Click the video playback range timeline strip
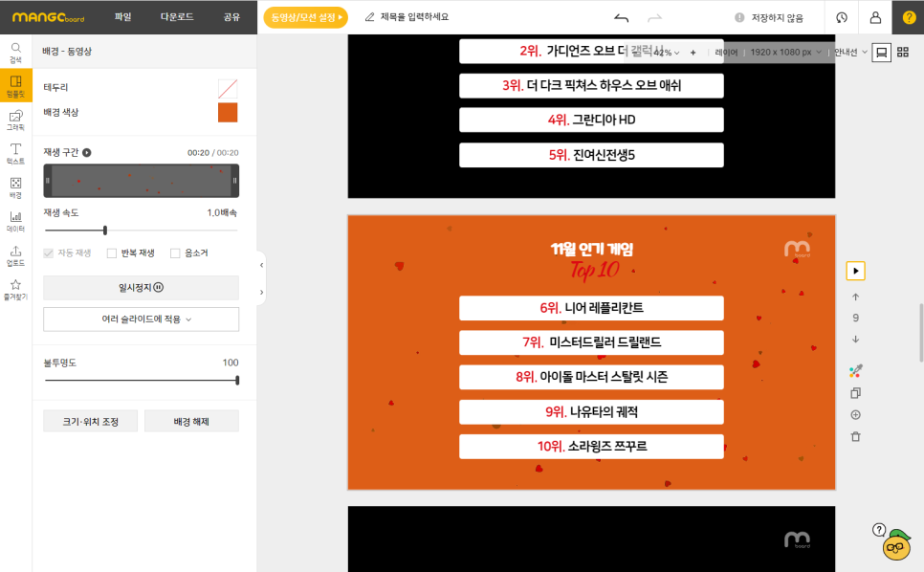Image resolution: width=924 pixels, height=572 pixels. pos(141,181)
